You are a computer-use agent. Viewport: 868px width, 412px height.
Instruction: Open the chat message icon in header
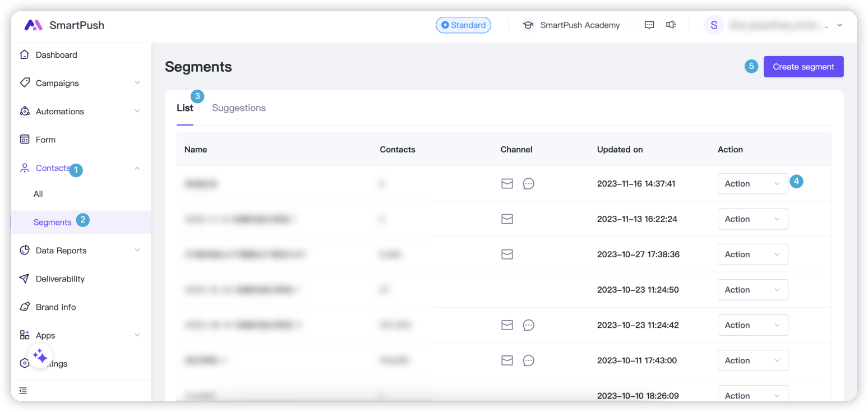(649, 25)
